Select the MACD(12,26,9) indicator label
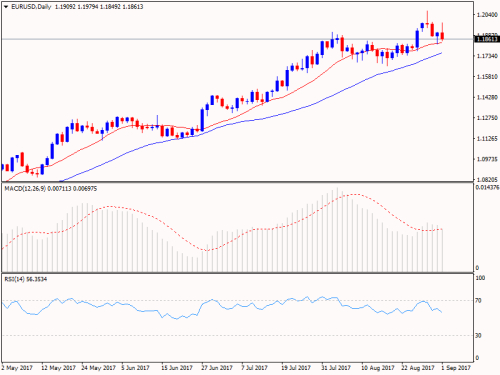Viewport: 500px width, 375px height. (x=25, y=189)
